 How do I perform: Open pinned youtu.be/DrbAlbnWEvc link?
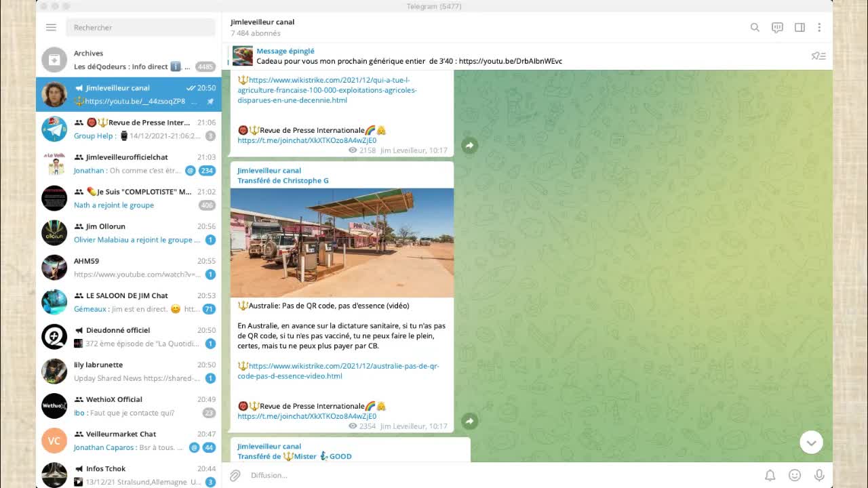click(510, 61)
